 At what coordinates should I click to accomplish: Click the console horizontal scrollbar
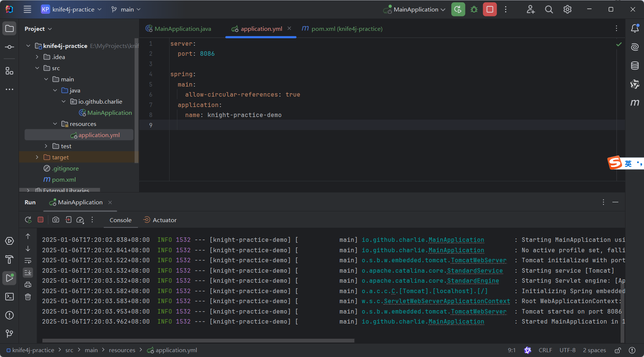tap(198, 340)
